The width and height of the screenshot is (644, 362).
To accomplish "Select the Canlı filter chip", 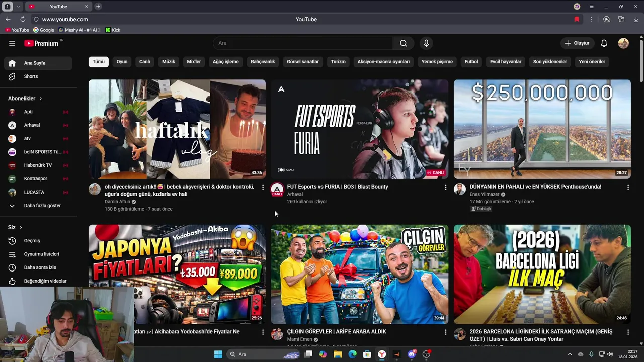I will [145, 62].
